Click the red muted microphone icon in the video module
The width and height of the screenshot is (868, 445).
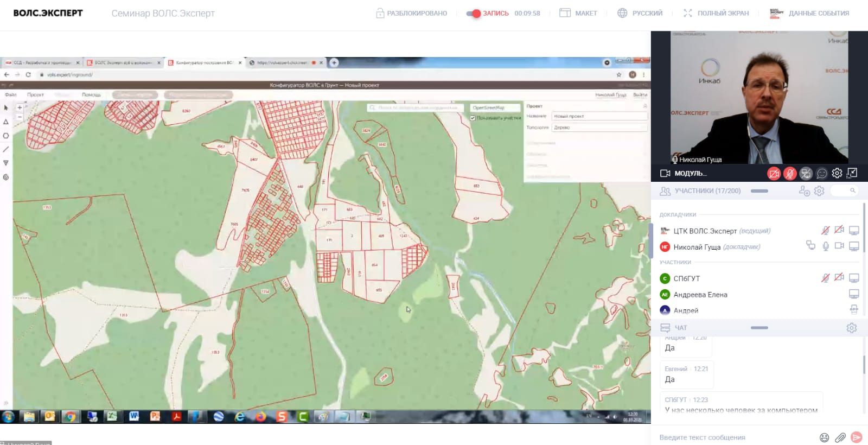(790, 174)
